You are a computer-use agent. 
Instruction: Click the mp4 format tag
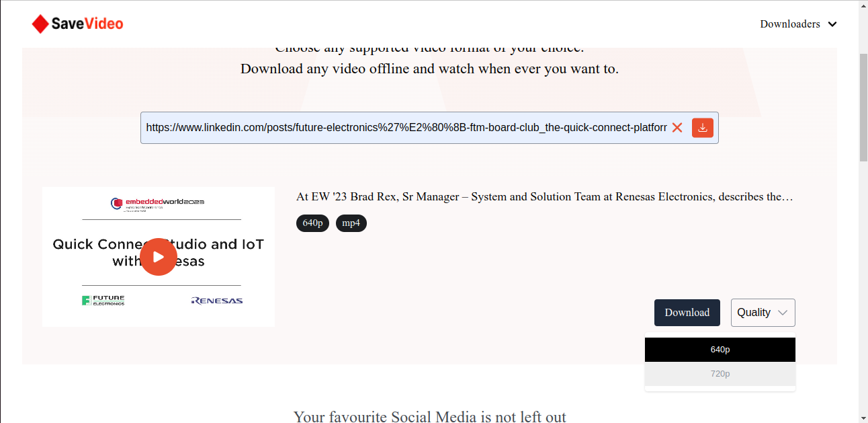(x=351, y=223)
